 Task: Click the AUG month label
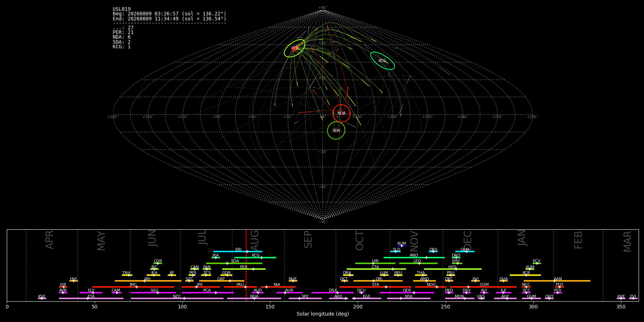(x=255, y=239)
